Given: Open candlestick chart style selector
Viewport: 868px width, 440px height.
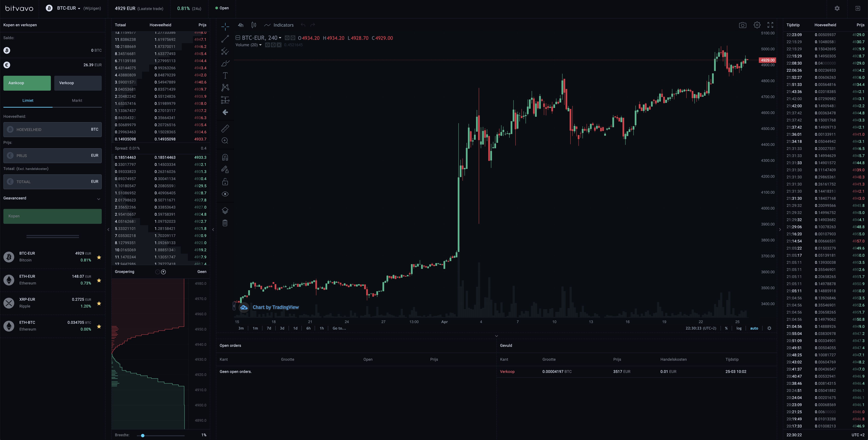Looking at the screenshot, I should [254, 25].
